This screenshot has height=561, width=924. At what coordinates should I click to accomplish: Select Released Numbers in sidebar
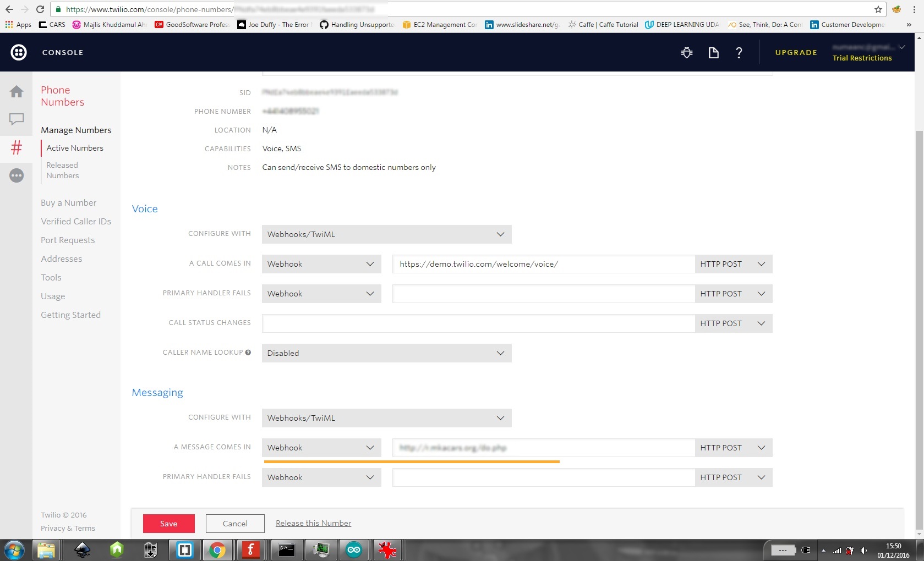point(63,170)
